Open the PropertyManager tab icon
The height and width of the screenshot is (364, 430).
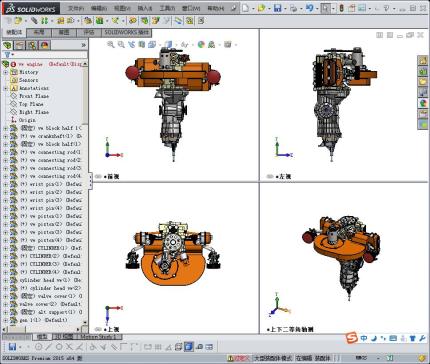[20, 45]
